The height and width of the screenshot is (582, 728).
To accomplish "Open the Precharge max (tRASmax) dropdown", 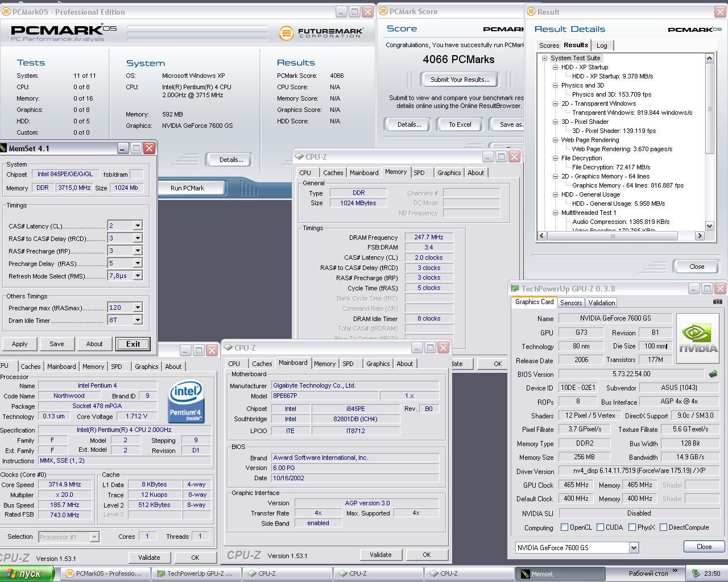I will tap(137, 307).
